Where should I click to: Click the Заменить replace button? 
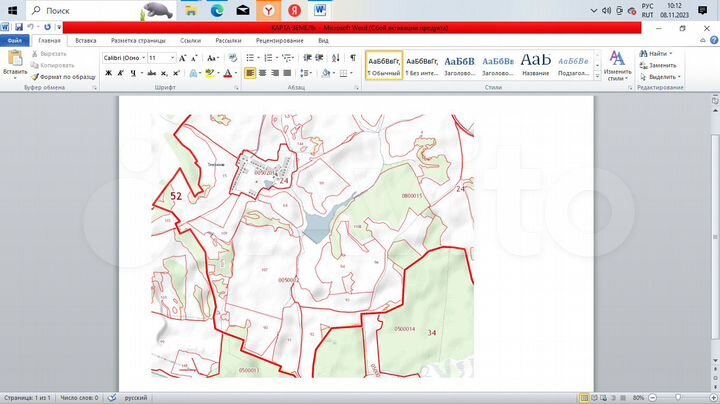point(658,65)
